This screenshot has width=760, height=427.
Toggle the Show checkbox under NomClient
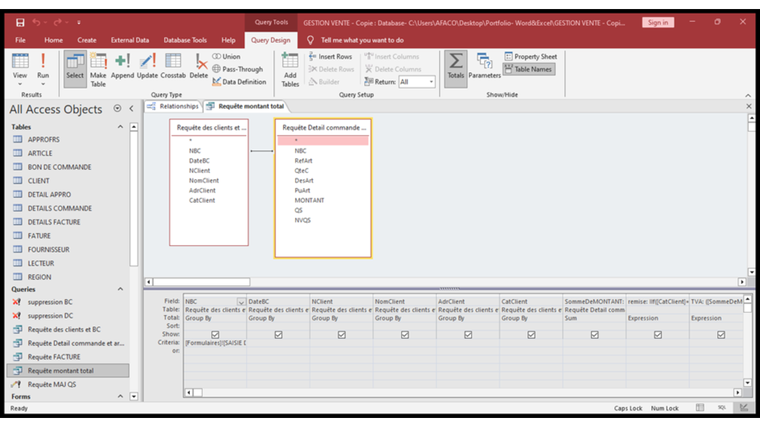404,335
